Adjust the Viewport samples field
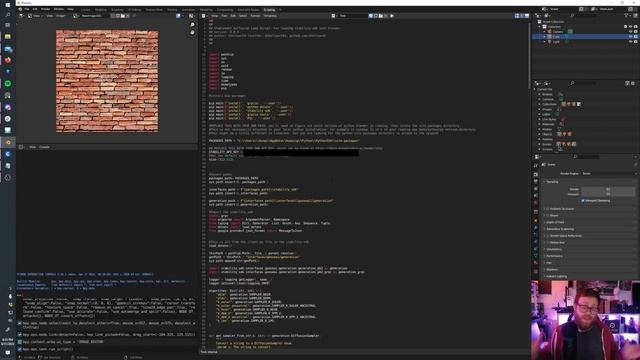This screenshot has height=360, width=640. pyautogui.click(x=608, y=194)
